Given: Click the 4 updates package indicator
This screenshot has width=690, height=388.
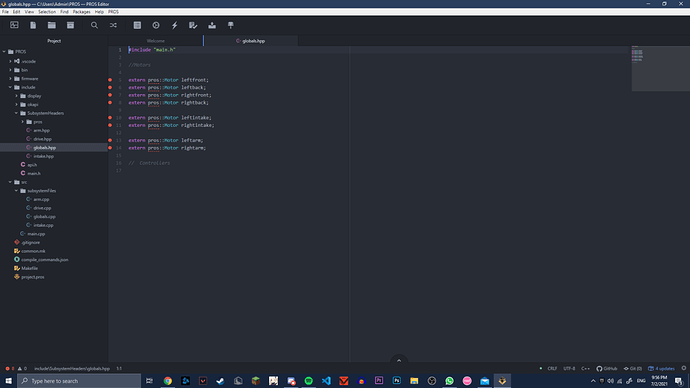Looking at the screenshot, I should pos(661,369).
